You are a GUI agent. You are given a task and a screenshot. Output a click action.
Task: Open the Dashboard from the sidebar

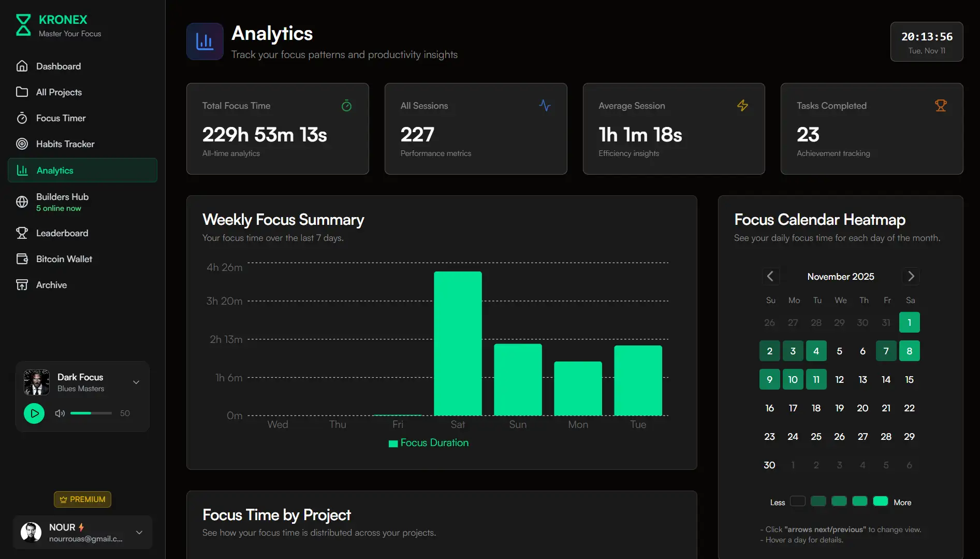pos(58,66)
